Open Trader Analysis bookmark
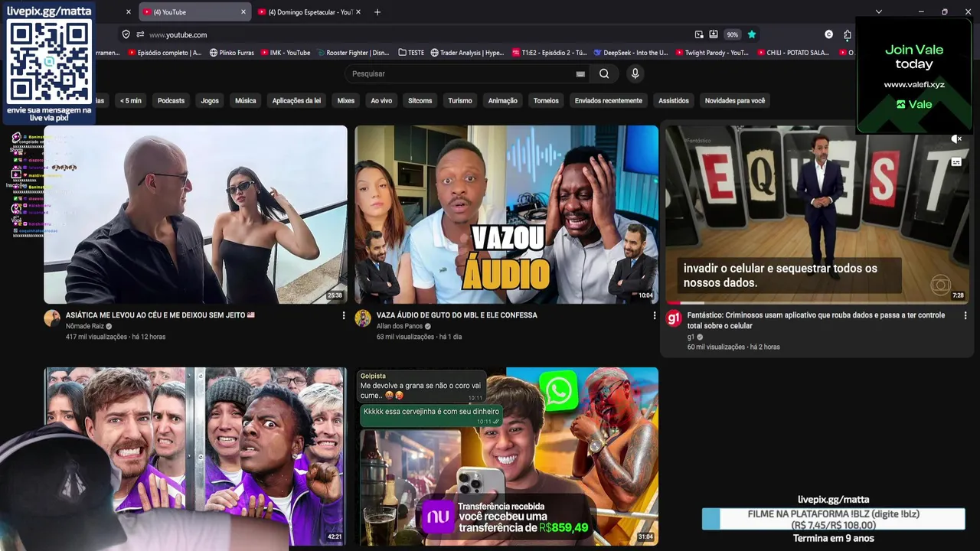The height and width of the screenshot is (551, 980). pyautogui.click(x=467, y=53)
